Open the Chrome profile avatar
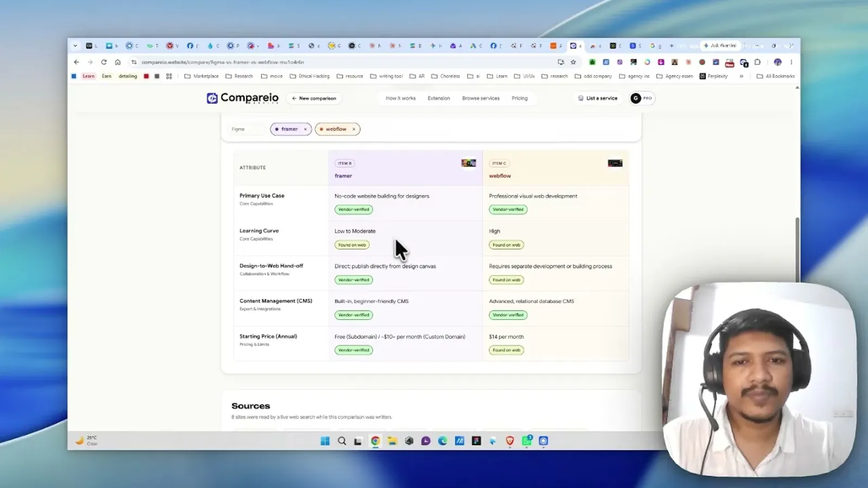 click(778, 62)
